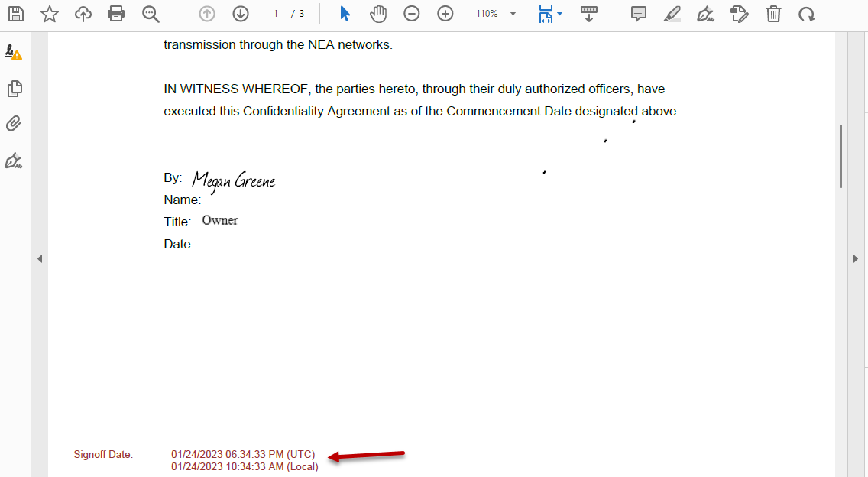Collapse the left navigation pane arrow
868x477 pixels.
tap(40, 259)
